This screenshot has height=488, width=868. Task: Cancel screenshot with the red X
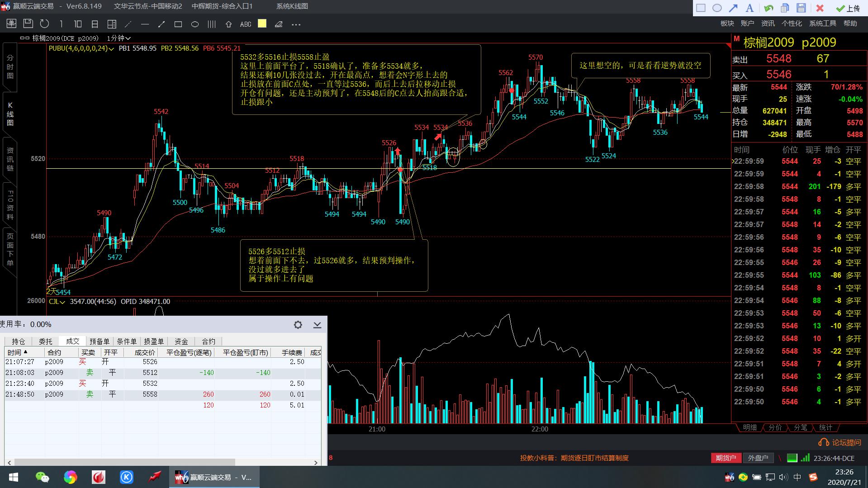coord(820,8)
